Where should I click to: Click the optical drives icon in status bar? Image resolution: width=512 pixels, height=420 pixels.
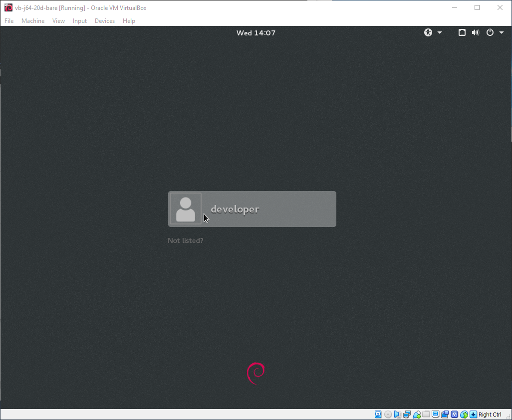click(388, 415)
